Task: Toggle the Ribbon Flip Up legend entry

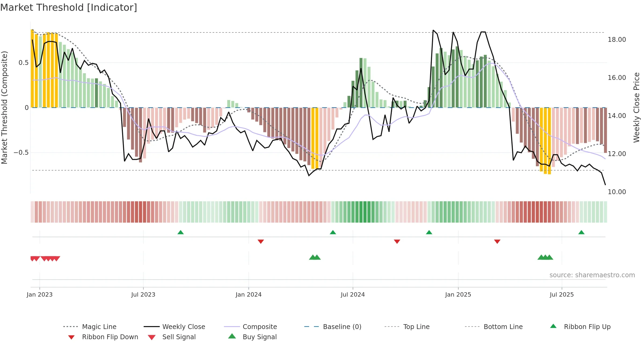Action: pos(580,327)
